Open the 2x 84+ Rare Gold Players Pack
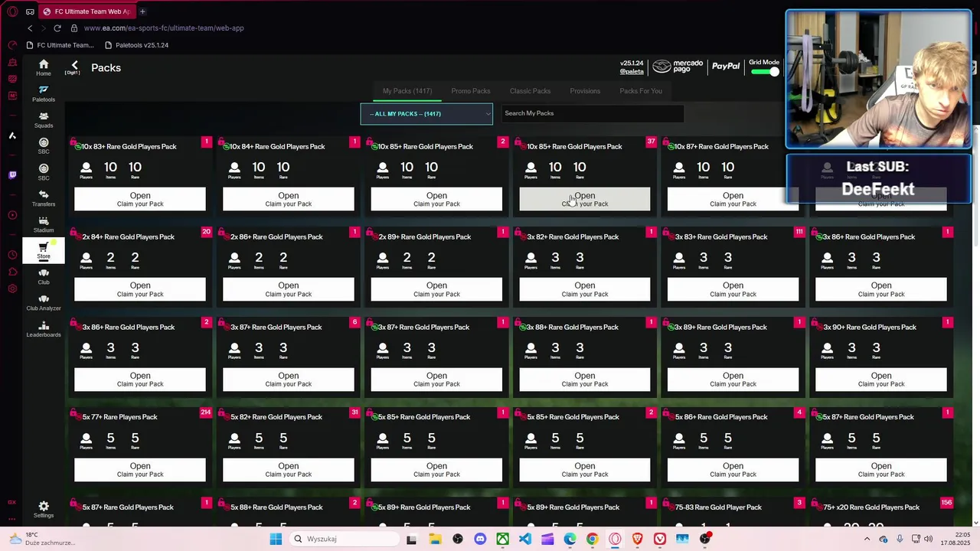The width and height of the screenshot is (980, 551). pos(140,289)
